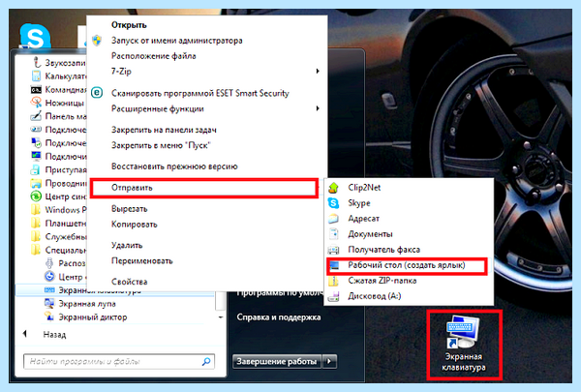Open Экранная клавиатура desktop shortcut
Screen dimensions: 581x392
[x=464, y=344]
